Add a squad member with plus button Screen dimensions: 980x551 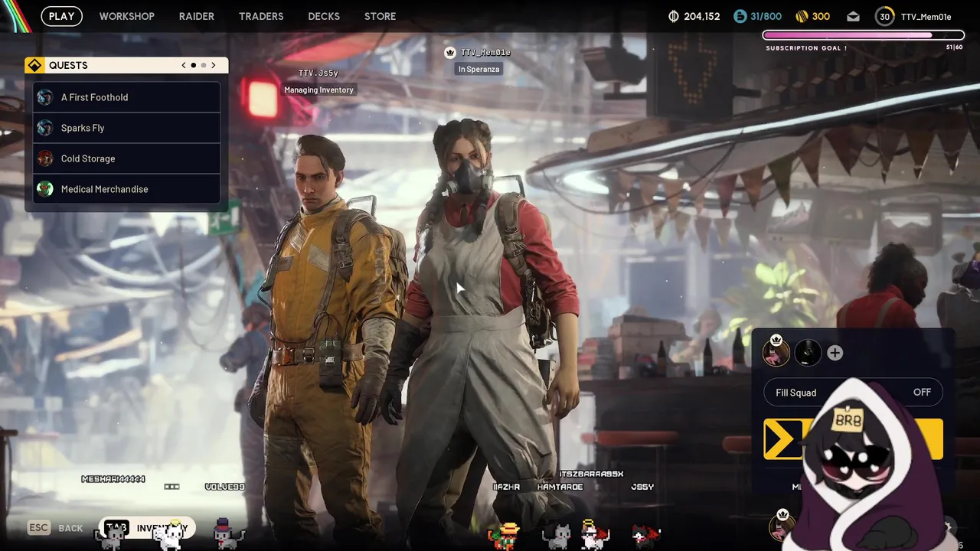pos(835,353)
